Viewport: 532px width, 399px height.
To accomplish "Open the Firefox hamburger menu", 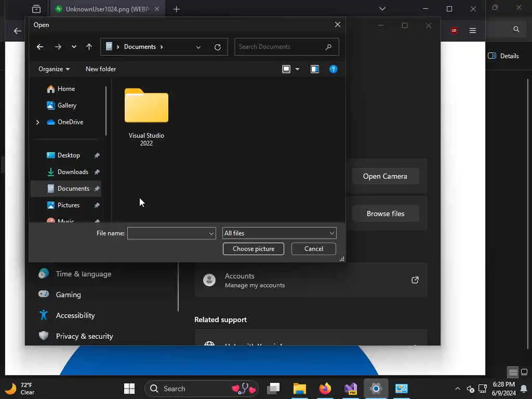I will pos(473,31).
